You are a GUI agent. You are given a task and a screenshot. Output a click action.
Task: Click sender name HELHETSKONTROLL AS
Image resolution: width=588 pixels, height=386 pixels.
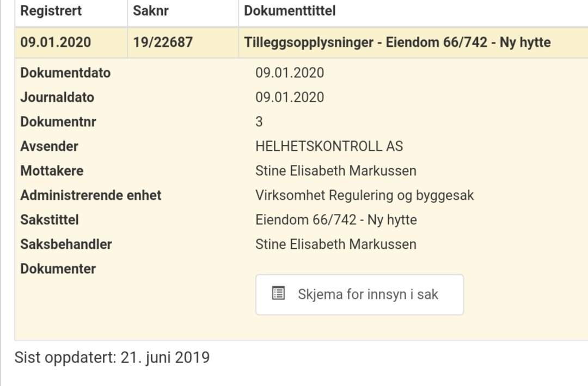[329, 146]
